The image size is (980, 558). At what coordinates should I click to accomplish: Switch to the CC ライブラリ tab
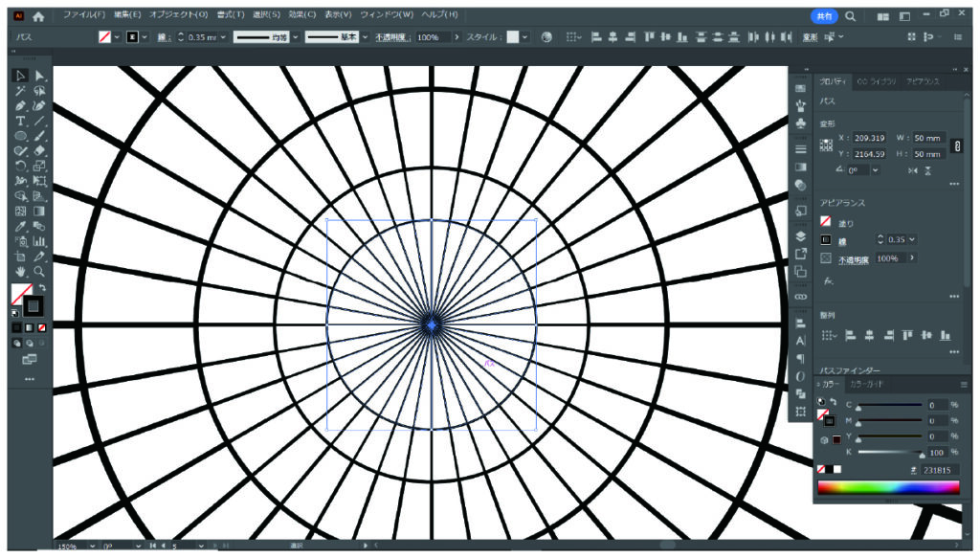pyautogui.click(x=877, y=82)
